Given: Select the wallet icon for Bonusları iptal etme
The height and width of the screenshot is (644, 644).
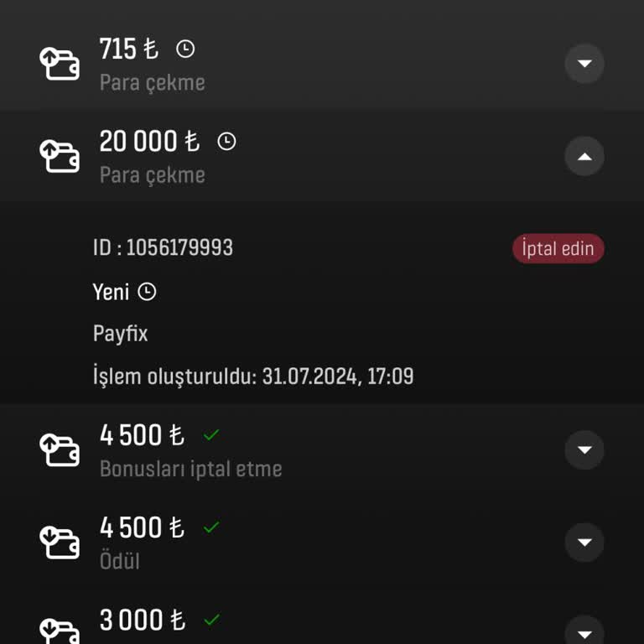Looking at the screenshot, I should [60, 449].
